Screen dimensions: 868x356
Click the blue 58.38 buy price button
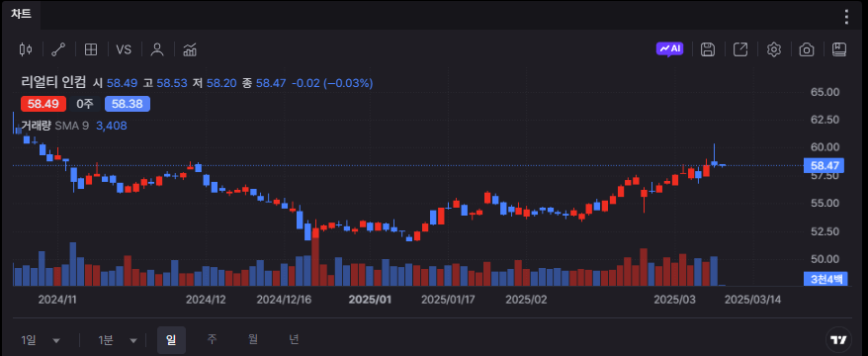point(128,104)
